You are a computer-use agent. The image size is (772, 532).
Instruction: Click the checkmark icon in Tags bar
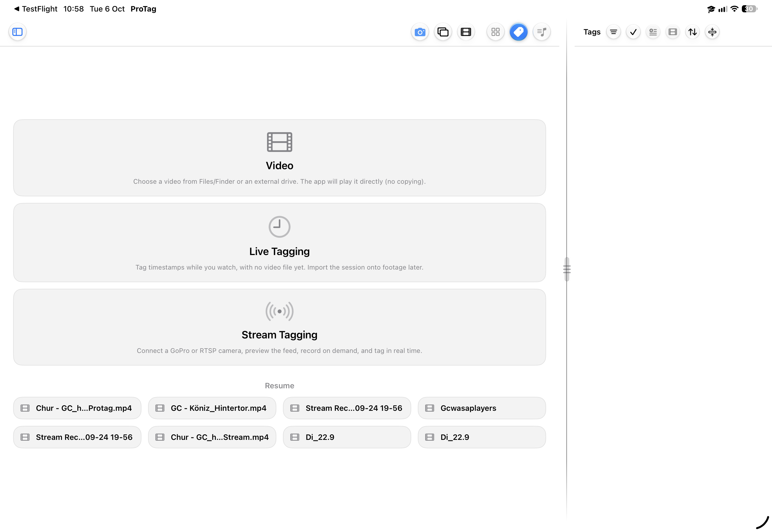(633, 32)
